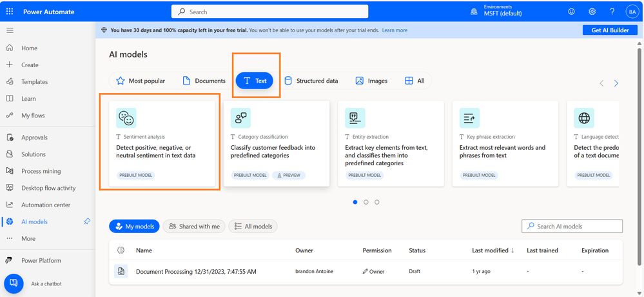Open the Category classification model card
644x297 pixels.
coord(277,143)
